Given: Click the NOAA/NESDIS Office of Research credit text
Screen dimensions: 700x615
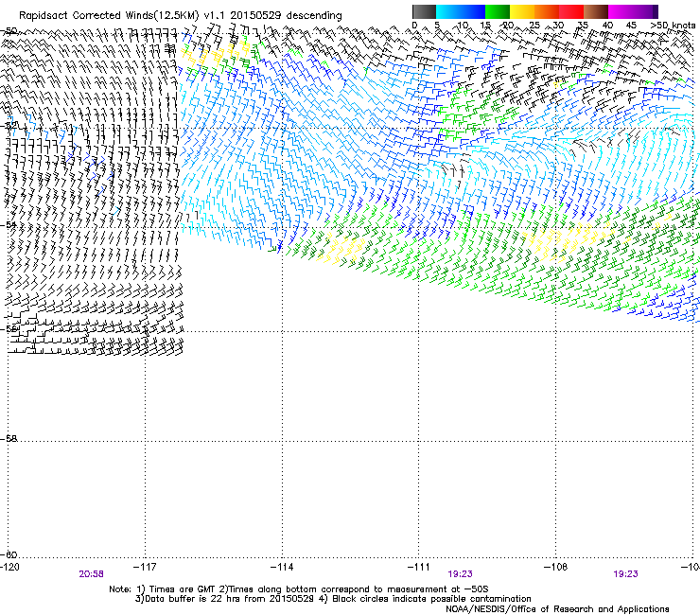Looking at the screenshot, I should (557, 609).
